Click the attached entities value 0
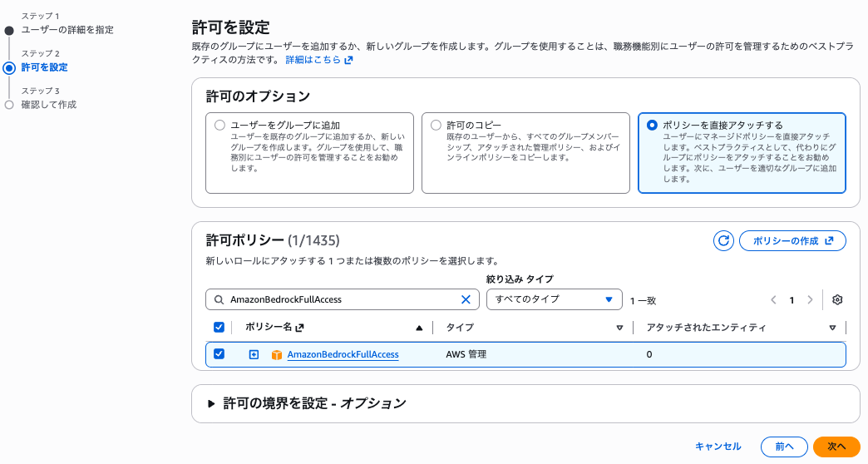This screenshot has width=868, height=464. [649, 354]
